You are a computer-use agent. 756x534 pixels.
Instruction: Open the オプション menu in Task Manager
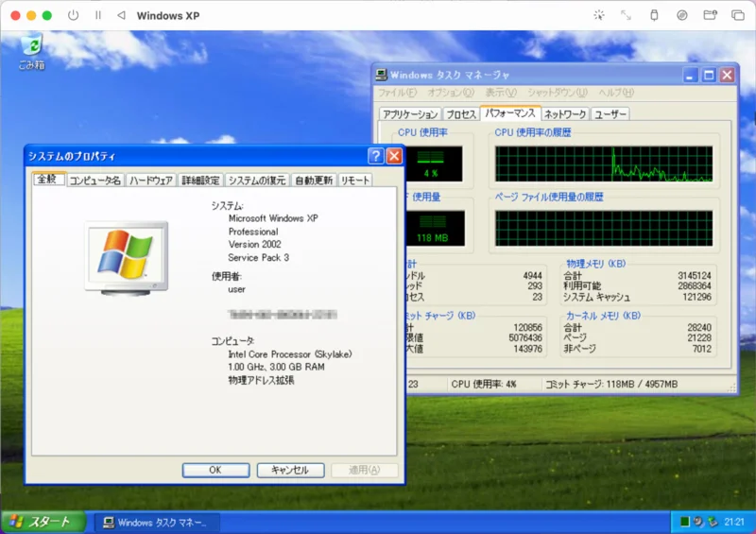(451, 92)
